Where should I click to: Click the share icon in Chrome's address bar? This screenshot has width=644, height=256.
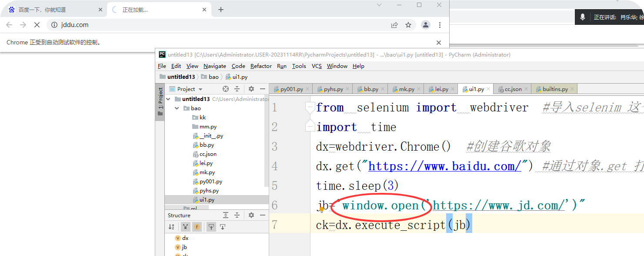click(394, 25)
